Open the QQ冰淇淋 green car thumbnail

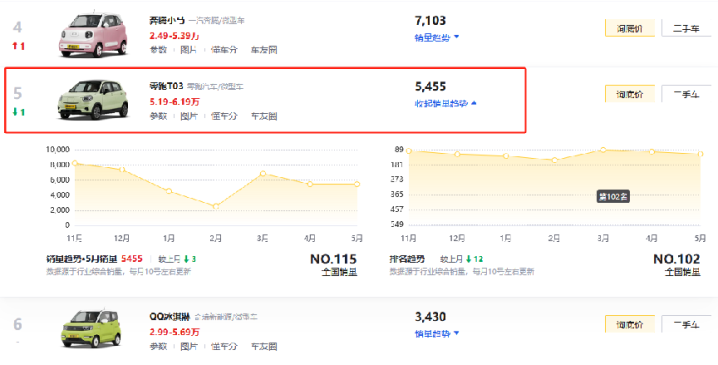(x=92, y=329)
